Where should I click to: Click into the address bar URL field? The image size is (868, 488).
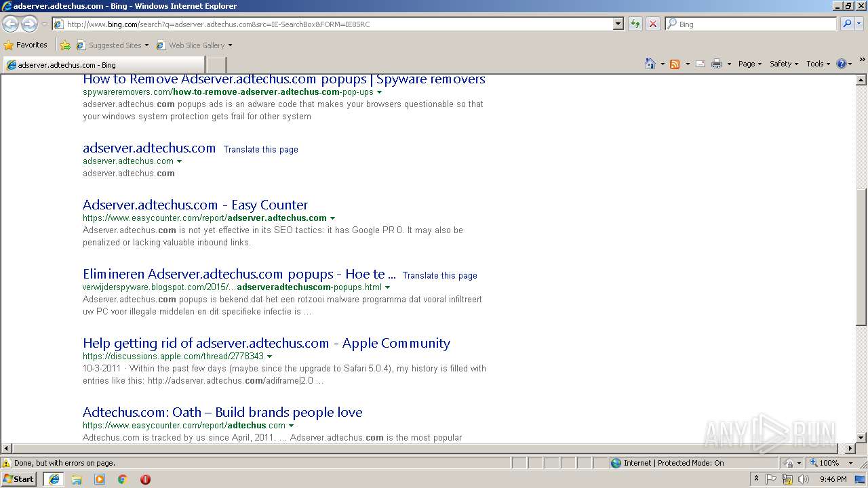pos(332,24)
